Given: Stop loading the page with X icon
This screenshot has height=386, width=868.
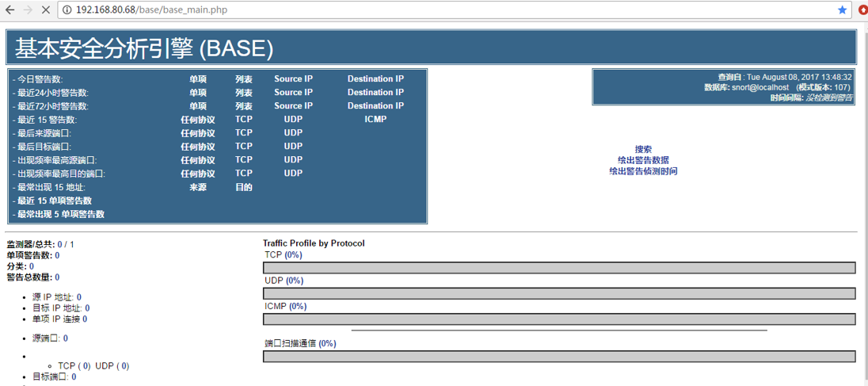Looking at the screenshot, I should click(x=46, y=10).
